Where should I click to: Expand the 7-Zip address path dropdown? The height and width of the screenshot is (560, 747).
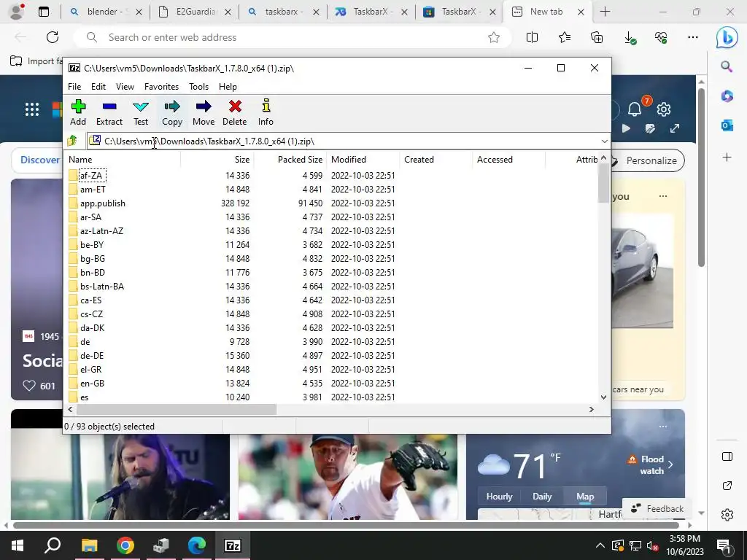pyautogui.click(x=604, y=141)
